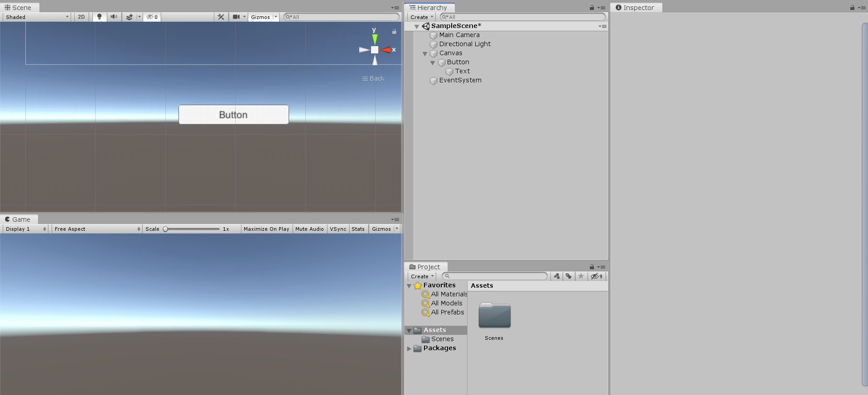Open Project Create dropdown
868x395 pixels.
pos(422,276)
